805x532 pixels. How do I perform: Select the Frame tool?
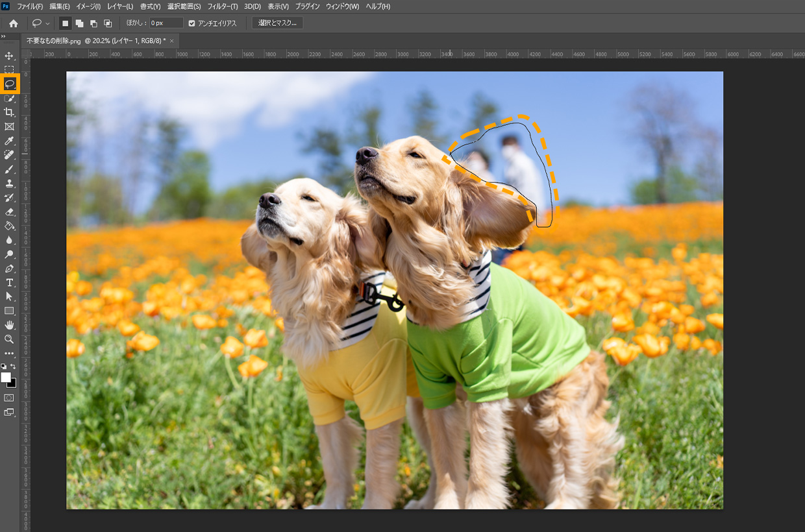pyautogui.click(x=9, y=127)
